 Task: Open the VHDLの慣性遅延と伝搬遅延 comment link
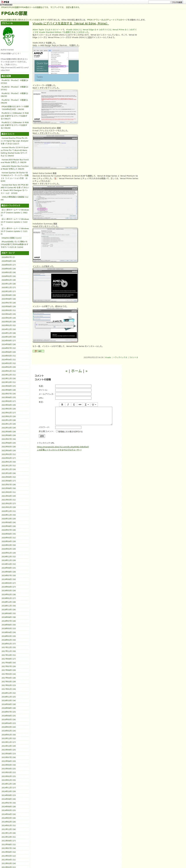tap(14, 198)
